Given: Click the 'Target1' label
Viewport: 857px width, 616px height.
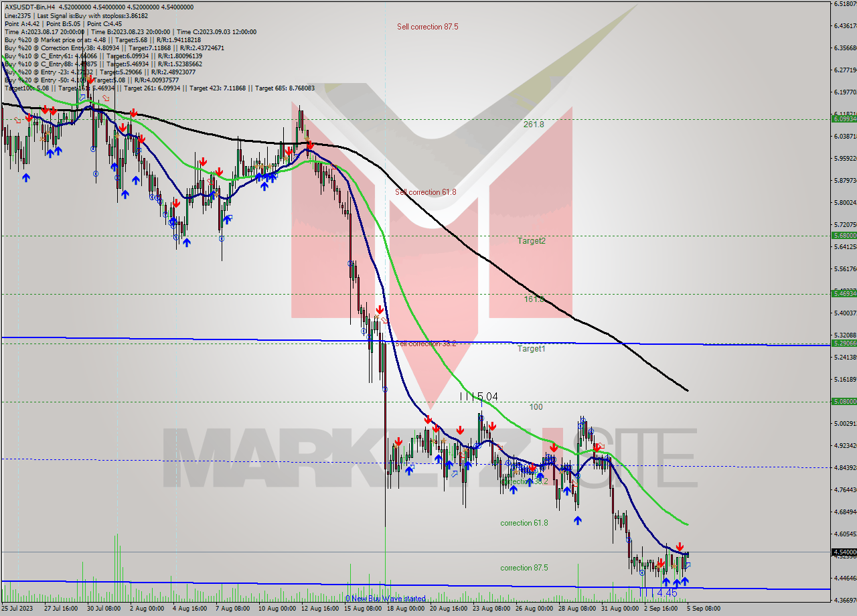Looking at the screenshot, I should tap(532, 349).
